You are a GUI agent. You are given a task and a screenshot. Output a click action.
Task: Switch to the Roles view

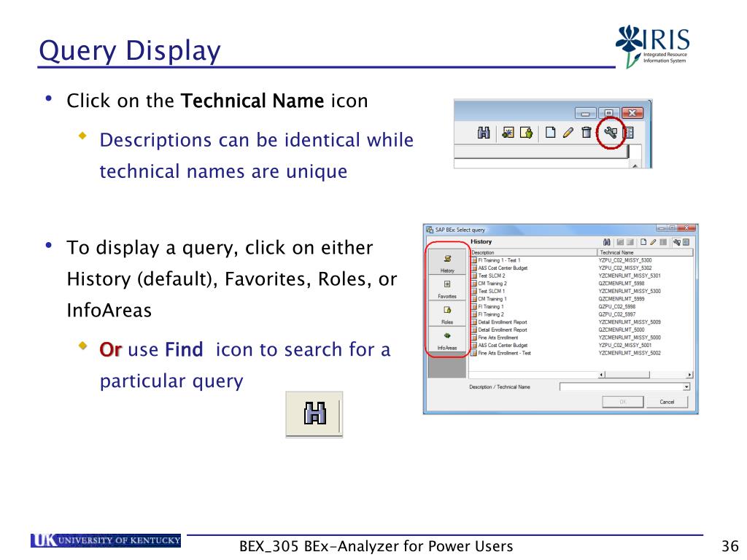447,314
